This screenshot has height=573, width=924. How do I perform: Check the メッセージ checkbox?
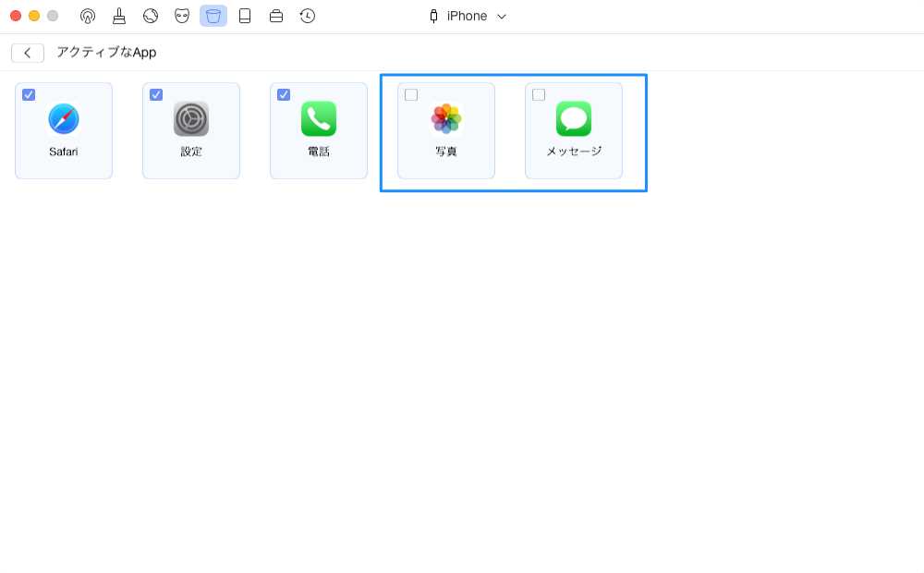pos(539,95)
